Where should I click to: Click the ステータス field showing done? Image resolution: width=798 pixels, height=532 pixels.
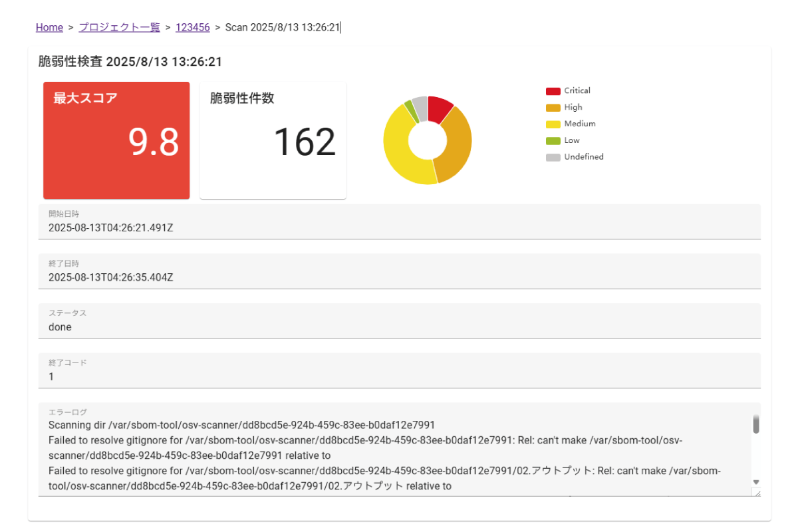point(399,327)
